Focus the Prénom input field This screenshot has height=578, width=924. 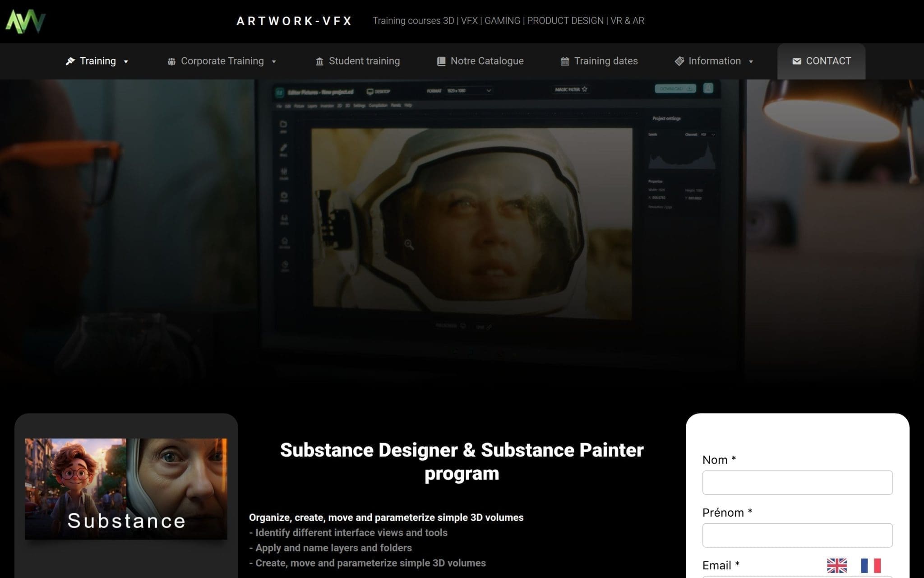[x=797, y=535]
